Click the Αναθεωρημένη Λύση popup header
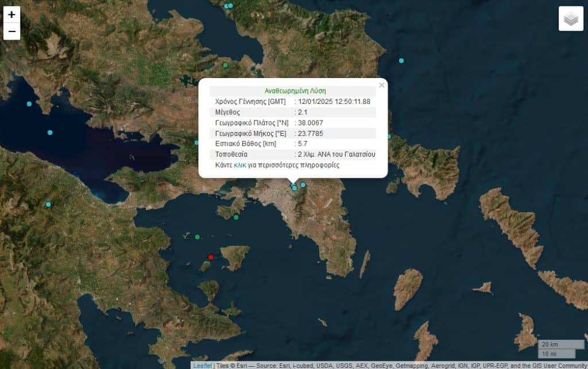588x369 pixels. 295,91
